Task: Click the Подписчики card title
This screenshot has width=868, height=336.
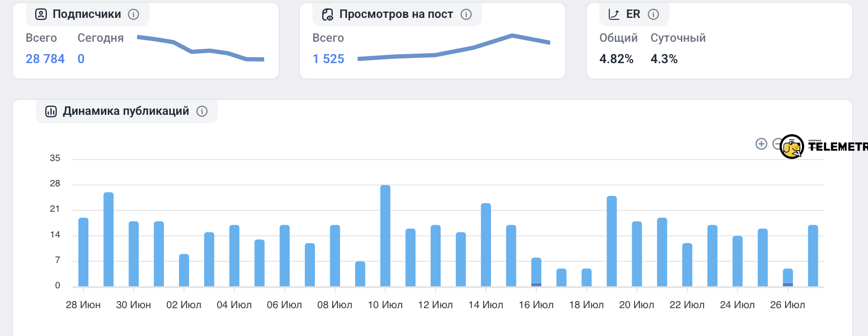Action: tap(87, 14)
